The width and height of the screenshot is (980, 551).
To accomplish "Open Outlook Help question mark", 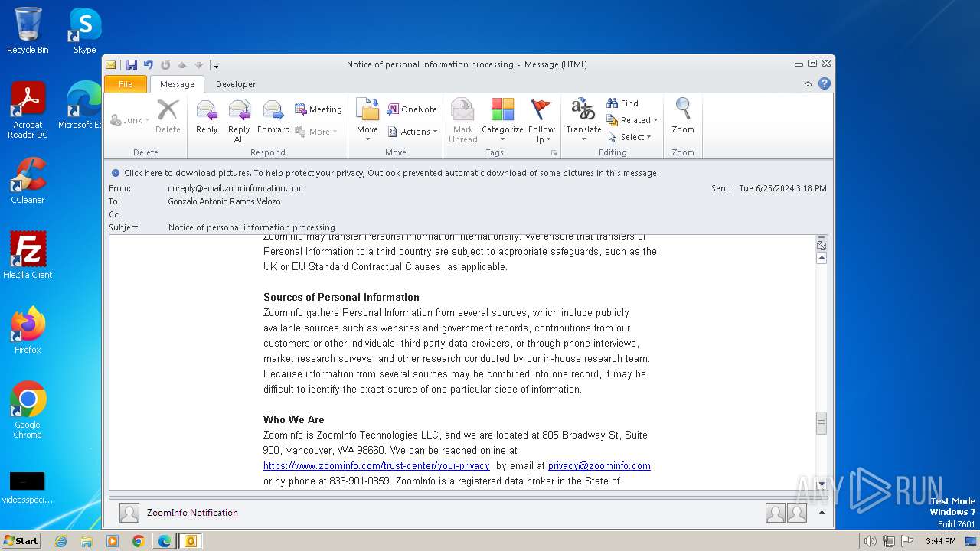I will coord(825,84).
